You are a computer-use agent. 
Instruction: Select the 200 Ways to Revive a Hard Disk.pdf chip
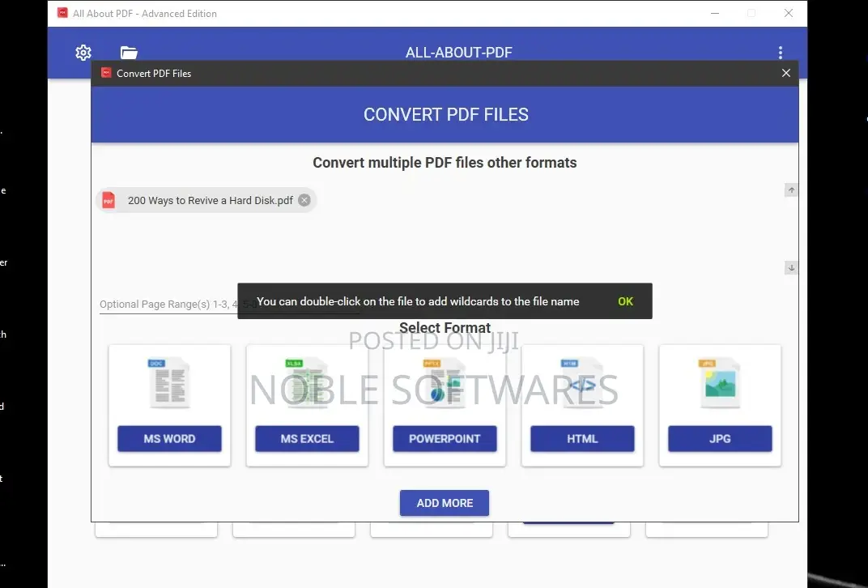[206, 200]
